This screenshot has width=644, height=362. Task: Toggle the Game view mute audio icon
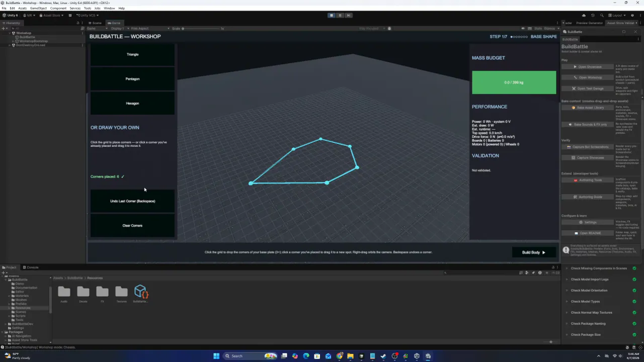tap(523, 28)
